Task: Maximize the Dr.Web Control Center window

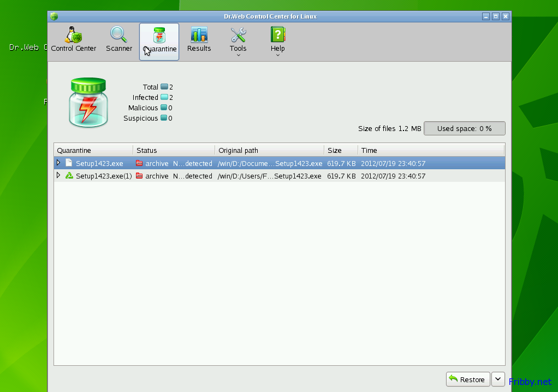Action: coord(495,16)
